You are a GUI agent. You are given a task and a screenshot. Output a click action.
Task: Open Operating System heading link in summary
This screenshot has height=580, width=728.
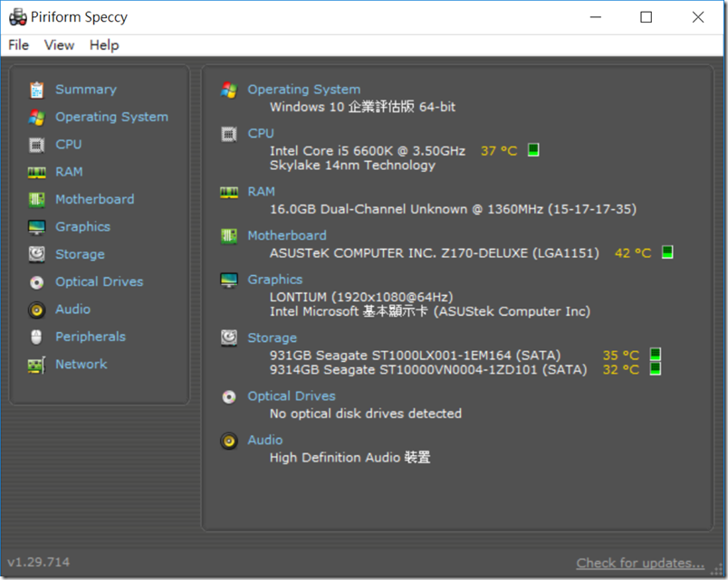pyautogui.click(x=303, y=90)
